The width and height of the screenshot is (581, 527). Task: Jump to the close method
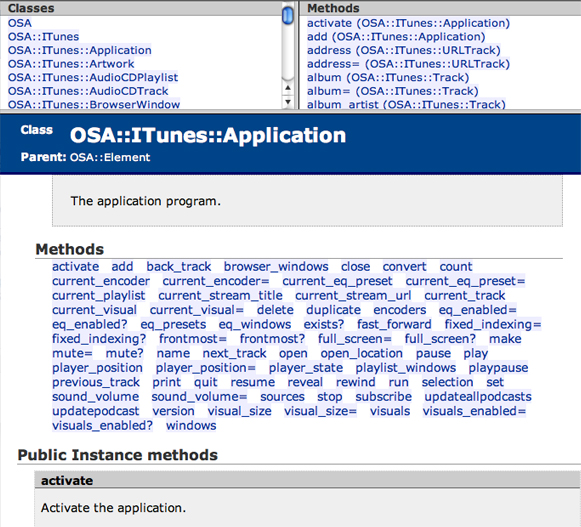356,267
